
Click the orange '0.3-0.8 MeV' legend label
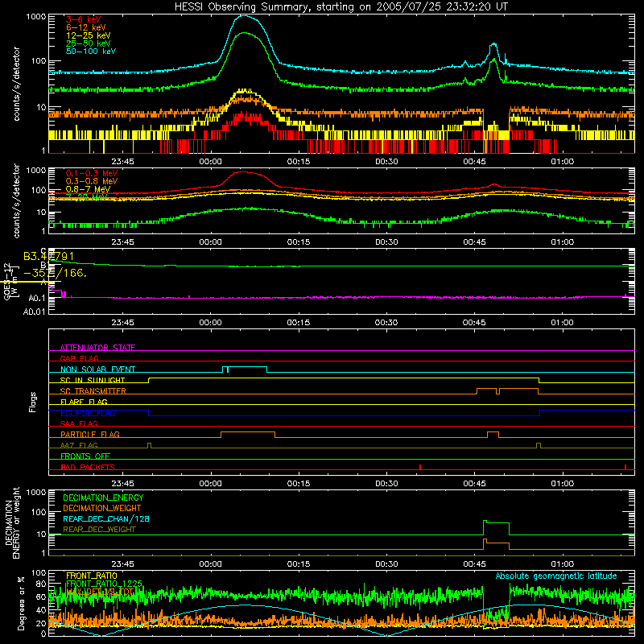pos(92,181)
